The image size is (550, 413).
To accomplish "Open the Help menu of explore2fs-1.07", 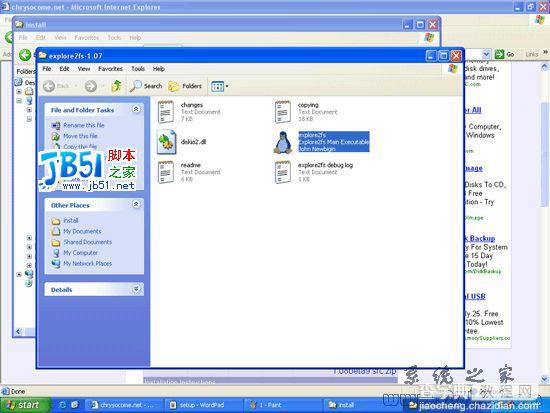I will 159,69.
